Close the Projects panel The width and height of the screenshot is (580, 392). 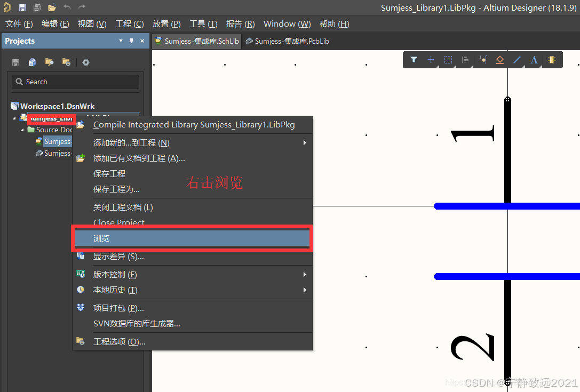(x=142, y=41)
